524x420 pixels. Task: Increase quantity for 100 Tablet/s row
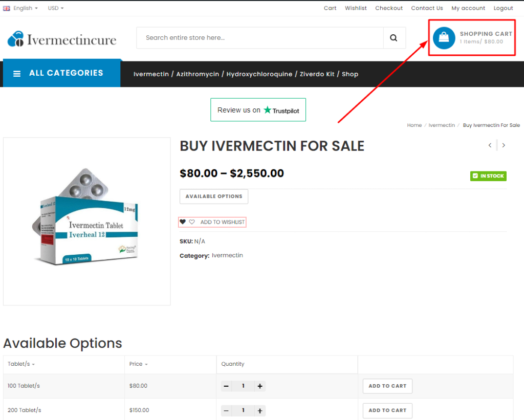tap(260, 386)
